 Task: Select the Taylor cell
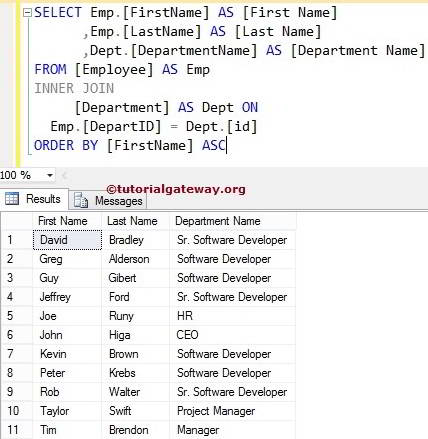(x=67, y=411)
